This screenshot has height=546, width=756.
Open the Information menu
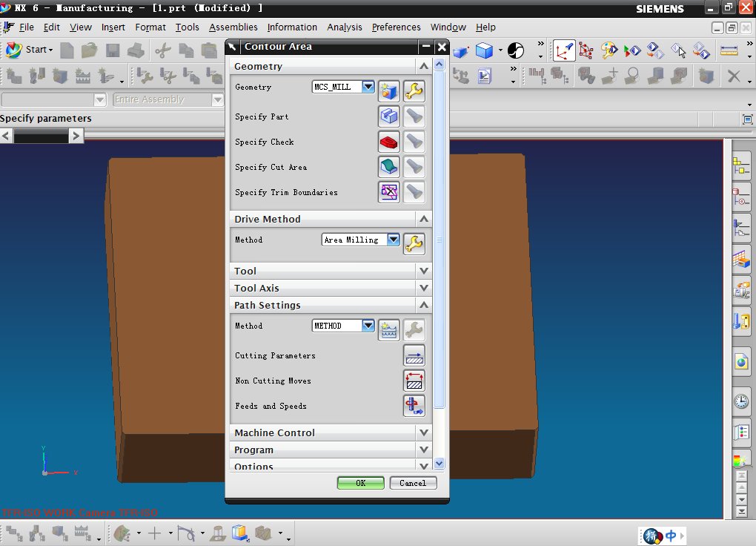(292, 27)
